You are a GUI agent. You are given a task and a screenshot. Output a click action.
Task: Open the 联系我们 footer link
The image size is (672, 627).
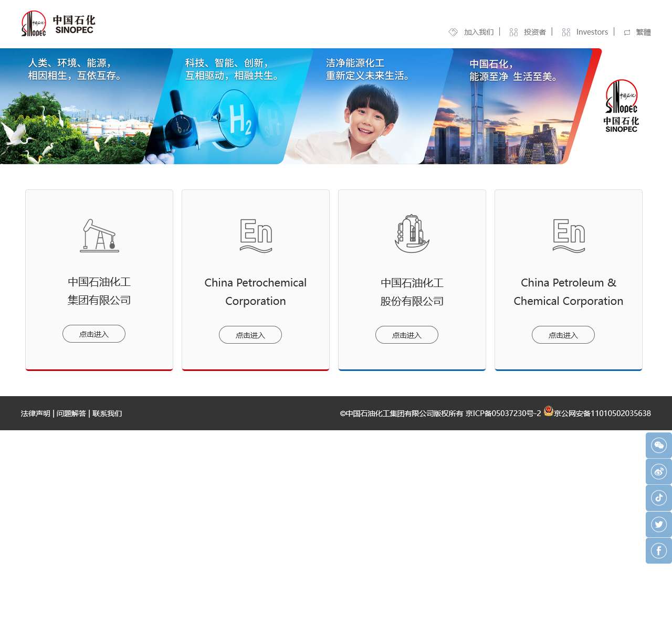click(107, 413)
